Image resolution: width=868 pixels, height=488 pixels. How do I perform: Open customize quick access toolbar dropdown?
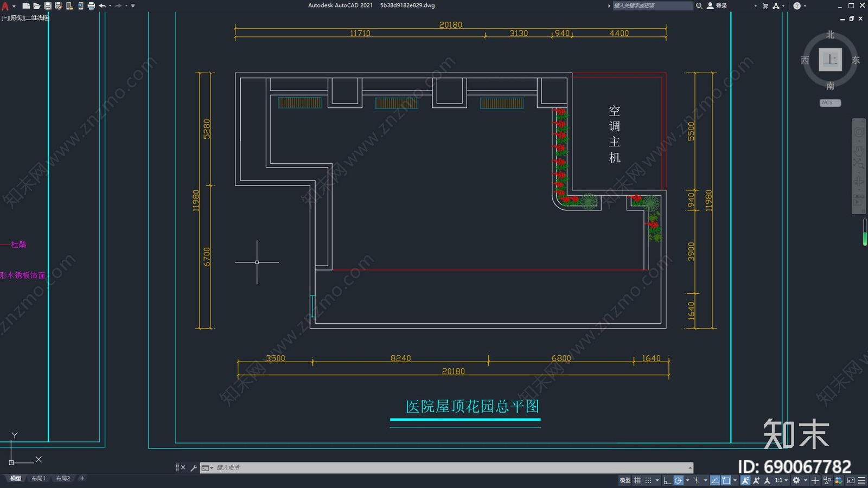tap(133, 5)
